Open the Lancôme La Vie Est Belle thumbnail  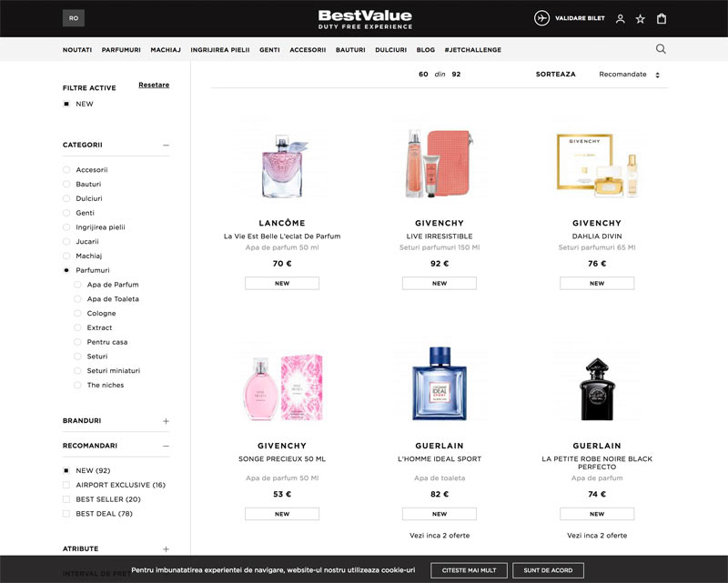(282, 164)
